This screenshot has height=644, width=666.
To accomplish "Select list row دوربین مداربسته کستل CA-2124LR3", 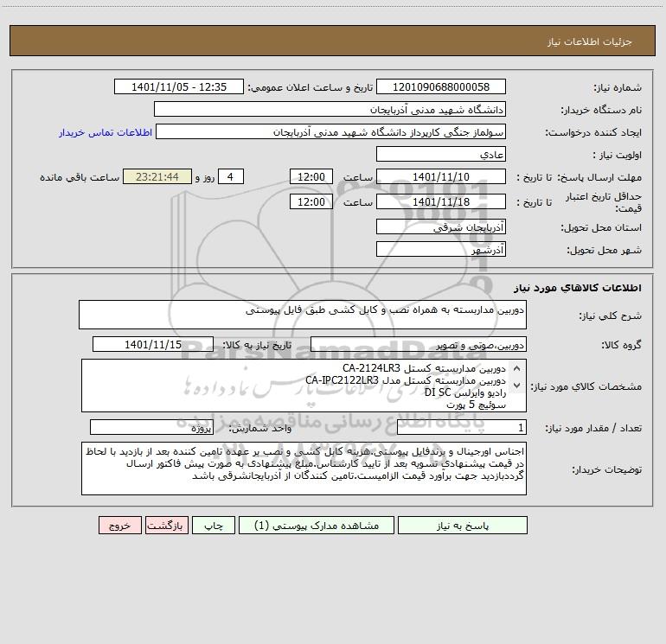I will [x=424, y=368].
